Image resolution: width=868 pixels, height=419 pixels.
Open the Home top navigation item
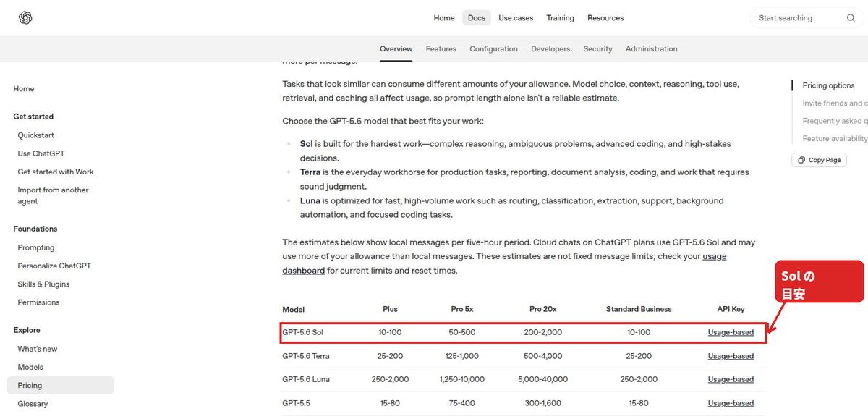point(444,18)
